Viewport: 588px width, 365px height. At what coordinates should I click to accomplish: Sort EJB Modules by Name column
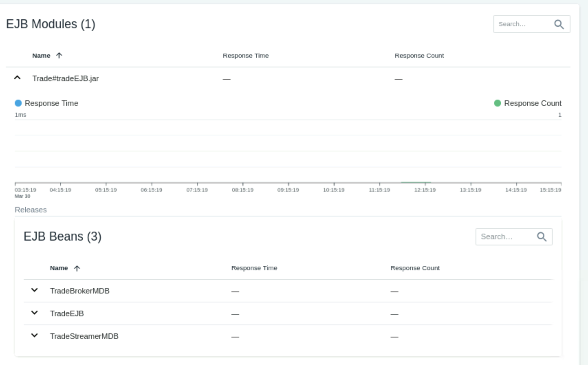pos(41,56)
